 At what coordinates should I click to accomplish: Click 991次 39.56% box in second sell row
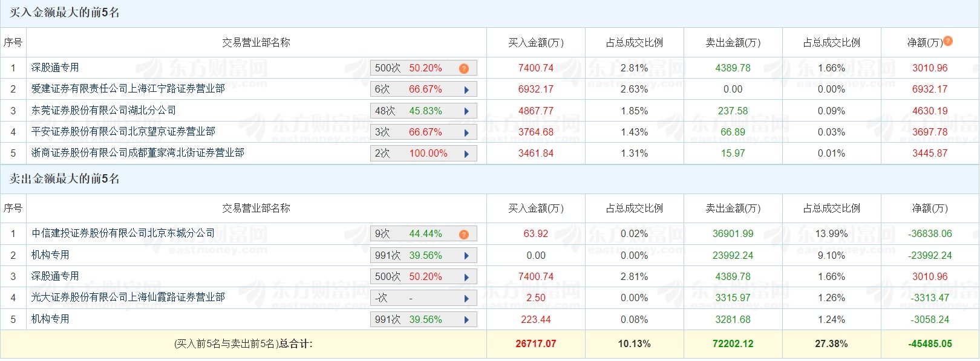point(423,255)
